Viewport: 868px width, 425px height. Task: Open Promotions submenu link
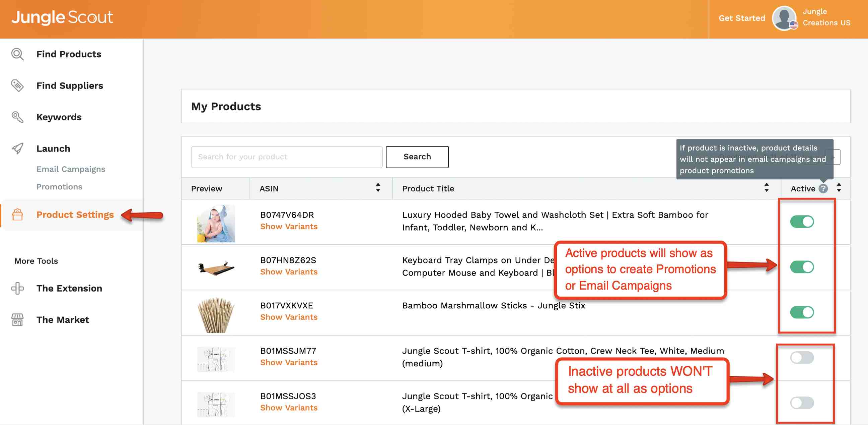pos(59,187)
